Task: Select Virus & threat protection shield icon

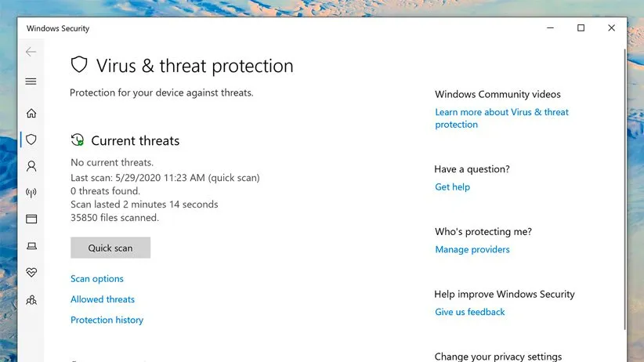Action: tap(31, 139)
